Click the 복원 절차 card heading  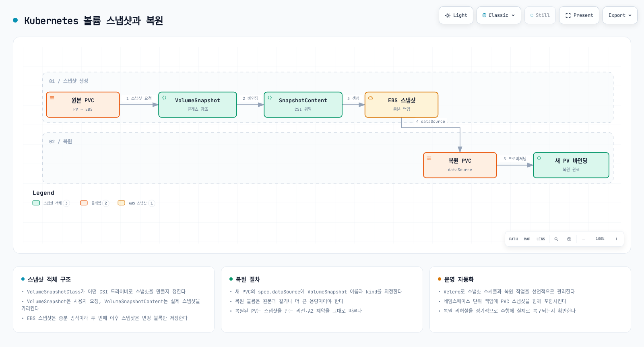click(x=248, y=279)
